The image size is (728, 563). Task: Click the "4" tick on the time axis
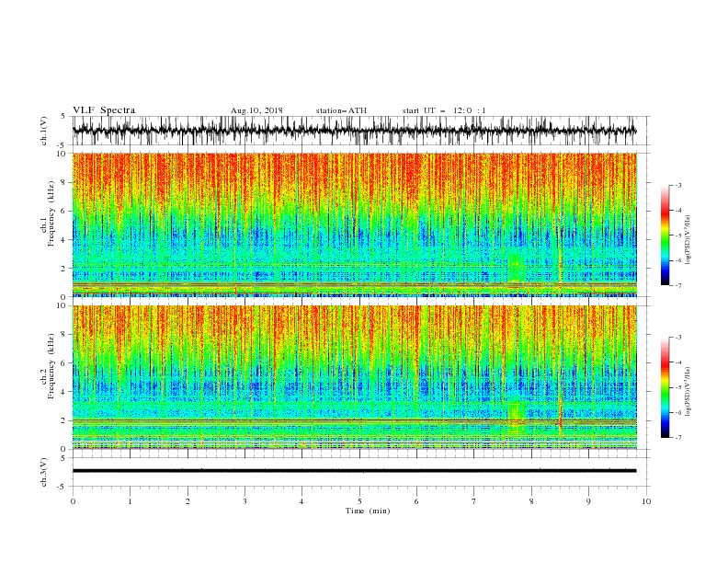pyautogui.click(x=301, y=501)
